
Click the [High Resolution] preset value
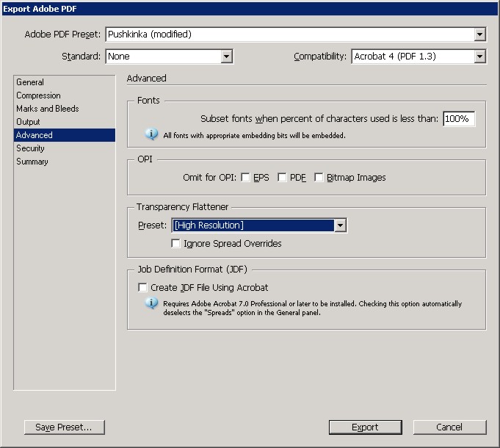(253, 225)
